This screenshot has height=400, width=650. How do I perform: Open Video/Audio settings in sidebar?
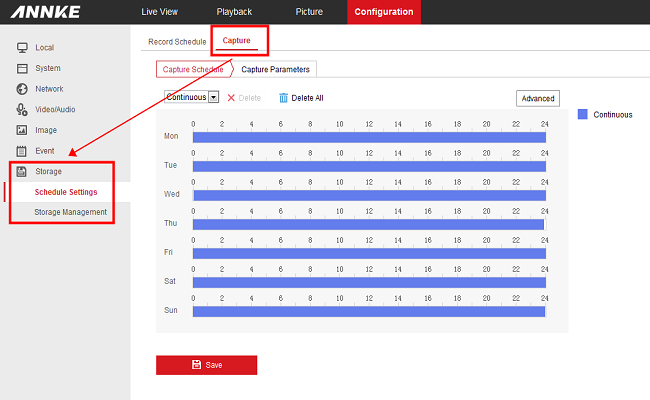[x=55, y=109]
